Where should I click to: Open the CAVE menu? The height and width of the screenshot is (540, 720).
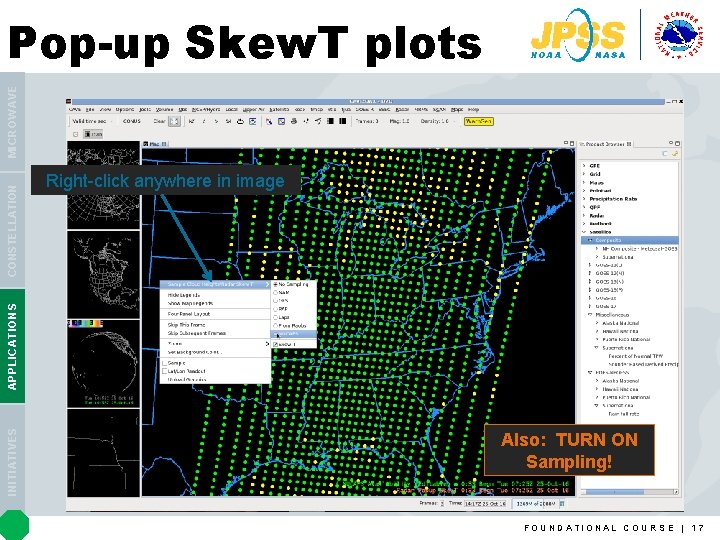(x=75, y=109)
